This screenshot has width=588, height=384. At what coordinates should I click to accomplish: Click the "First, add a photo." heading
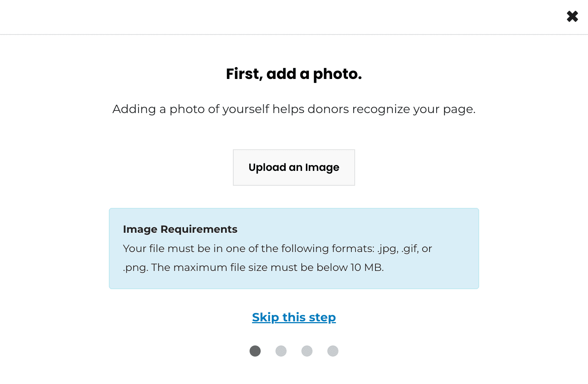(294, 74)
